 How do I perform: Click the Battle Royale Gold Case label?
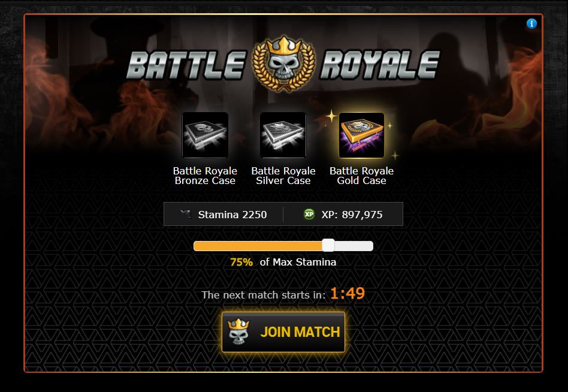tap(361, 176)
